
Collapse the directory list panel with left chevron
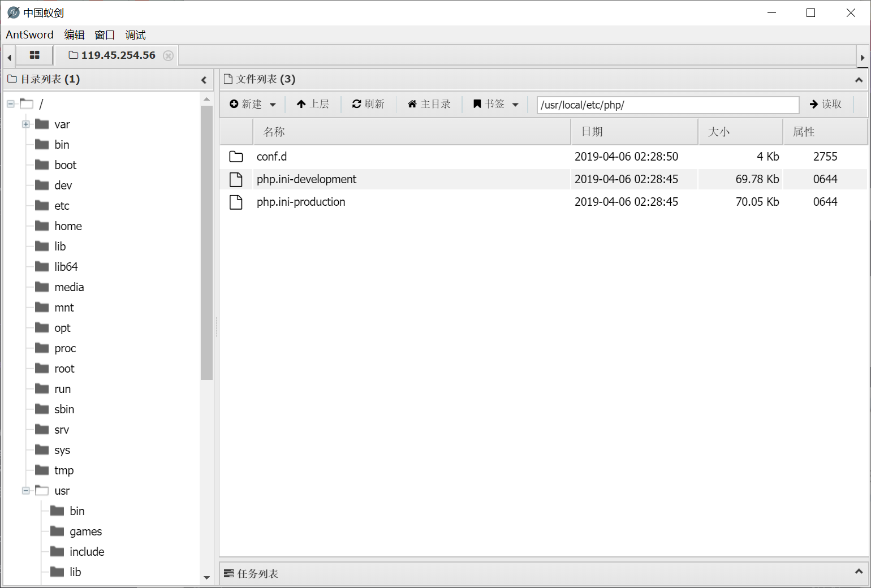[204, 80]
